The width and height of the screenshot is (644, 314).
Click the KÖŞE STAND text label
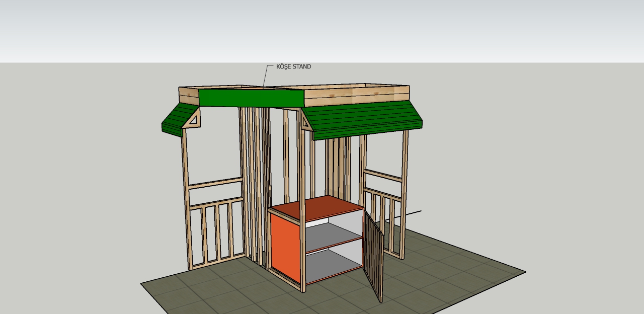click(293, 66)
